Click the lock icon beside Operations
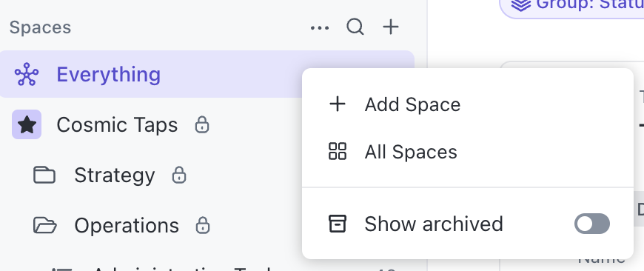Viewport: 644px width, 271px height. pos(203,225)
